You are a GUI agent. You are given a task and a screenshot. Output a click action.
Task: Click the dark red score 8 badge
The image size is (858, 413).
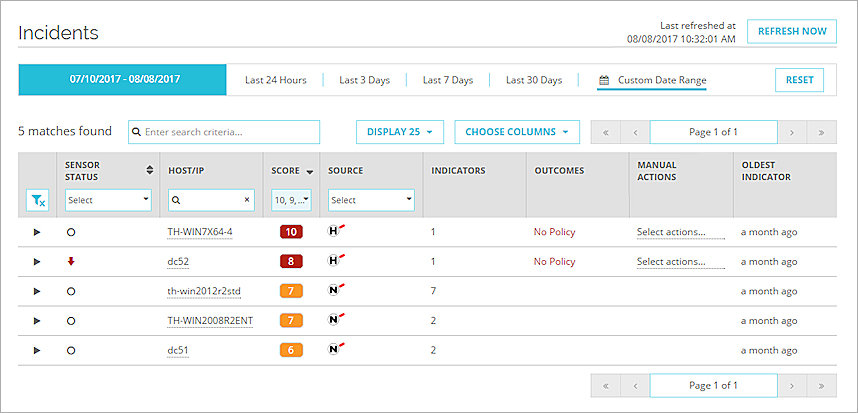click(291, 262)
